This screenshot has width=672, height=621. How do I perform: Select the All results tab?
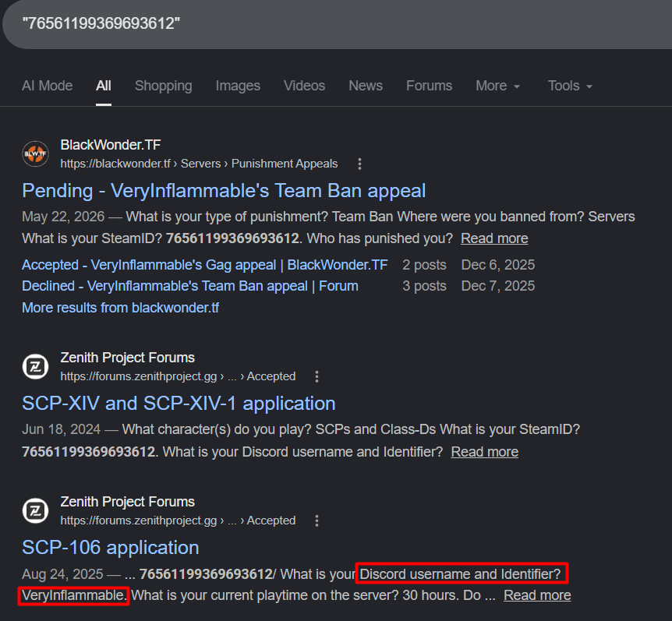click(103, 86)
